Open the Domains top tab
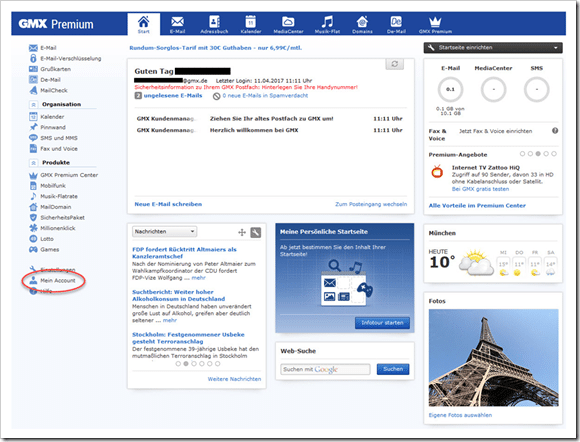 (x=362, y=25)
